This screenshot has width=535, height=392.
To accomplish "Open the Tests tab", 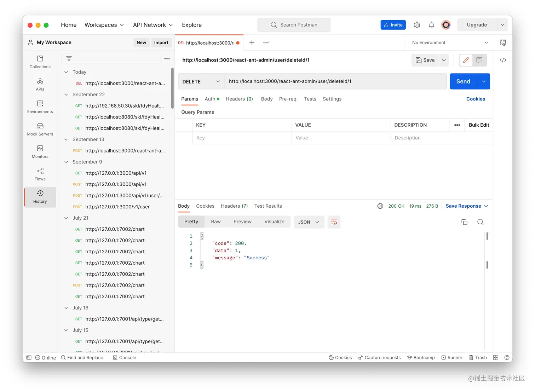I will coord(310,99).
